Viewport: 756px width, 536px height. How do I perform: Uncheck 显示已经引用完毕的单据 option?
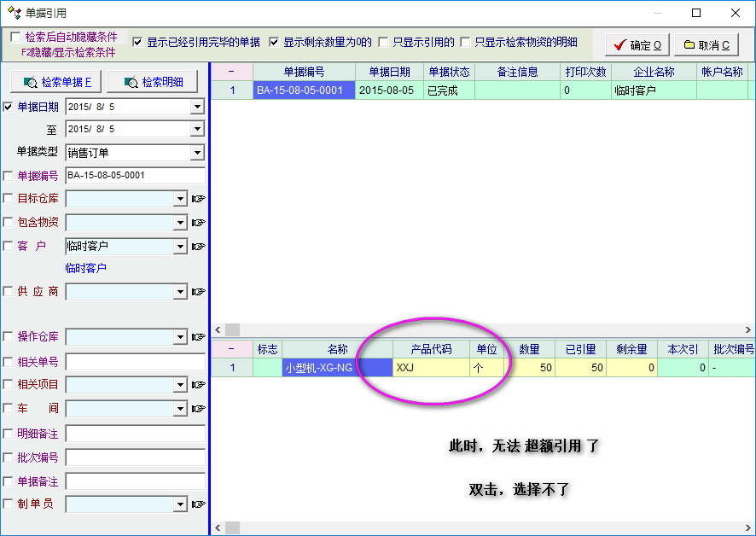click(x=138, y=42)
